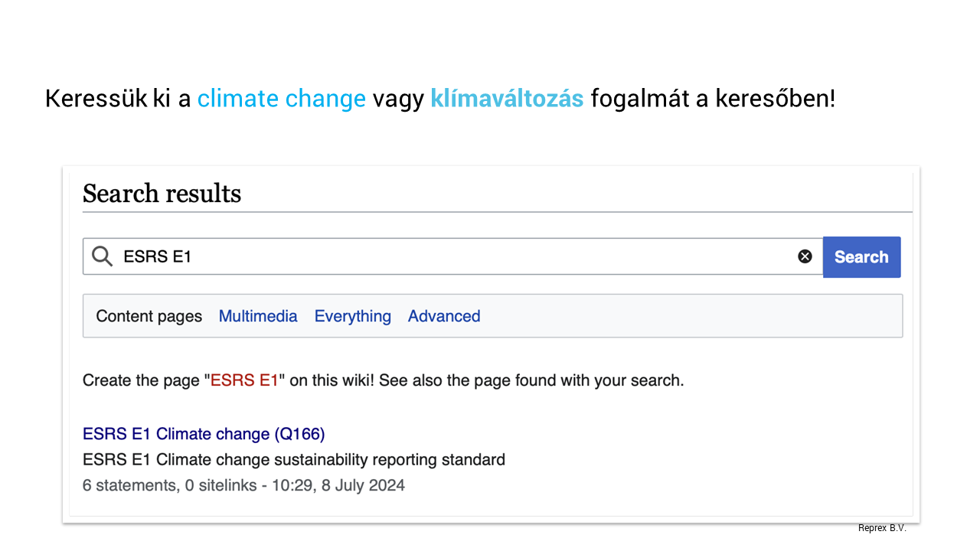
Task: Click the red "ESRS E1" create-page link
Action: [x=244, y=380]
